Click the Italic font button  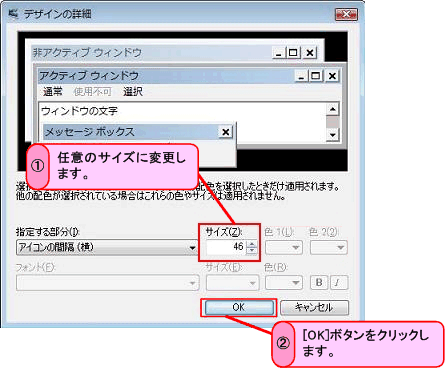coord(338,283)
